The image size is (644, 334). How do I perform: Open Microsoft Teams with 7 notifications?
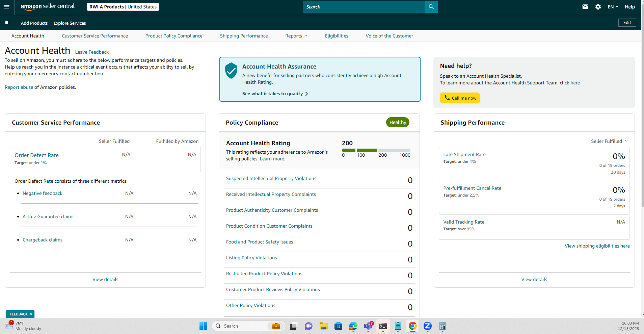coord(368,326)
